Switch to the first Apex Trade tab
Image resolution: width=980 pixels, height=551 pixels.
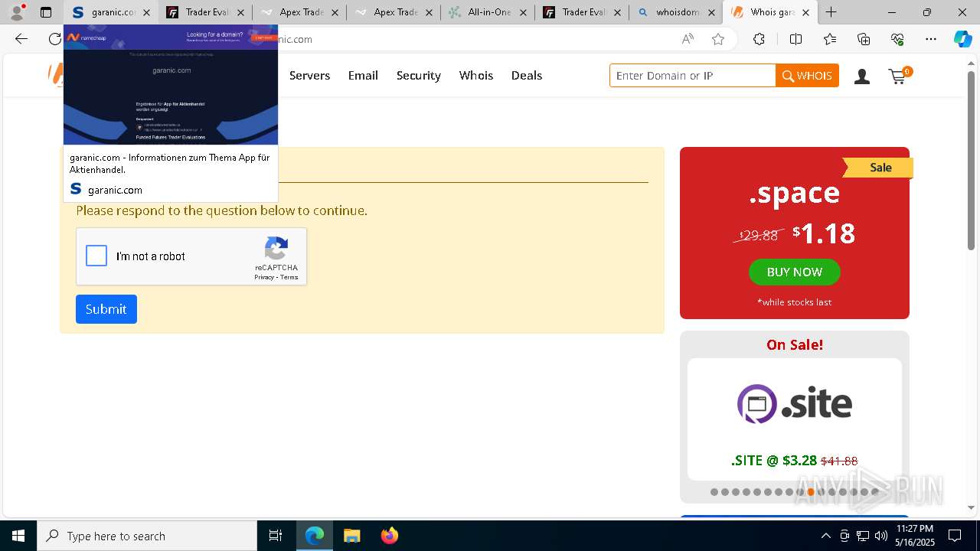301,12
